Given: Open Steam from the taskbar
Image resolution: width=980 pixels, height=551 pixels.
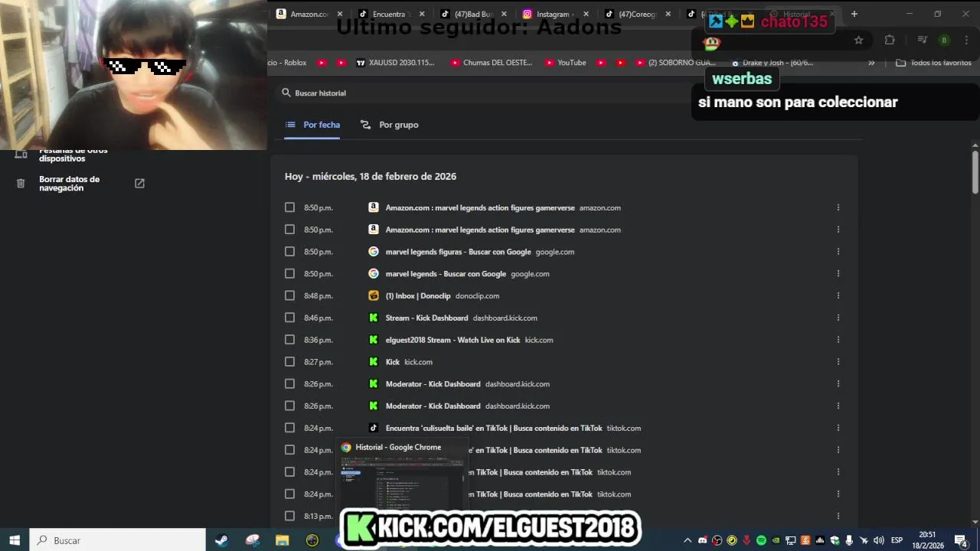Looking at the screenshot, I should tap(221, 540).
